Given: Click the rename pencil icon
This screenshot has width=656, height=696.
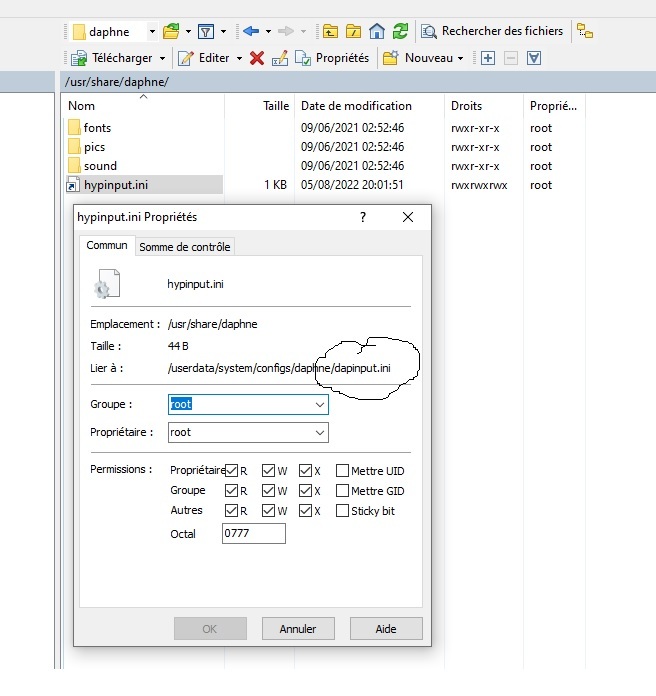Looking at the screenshot, I should [x=280, y=58].
